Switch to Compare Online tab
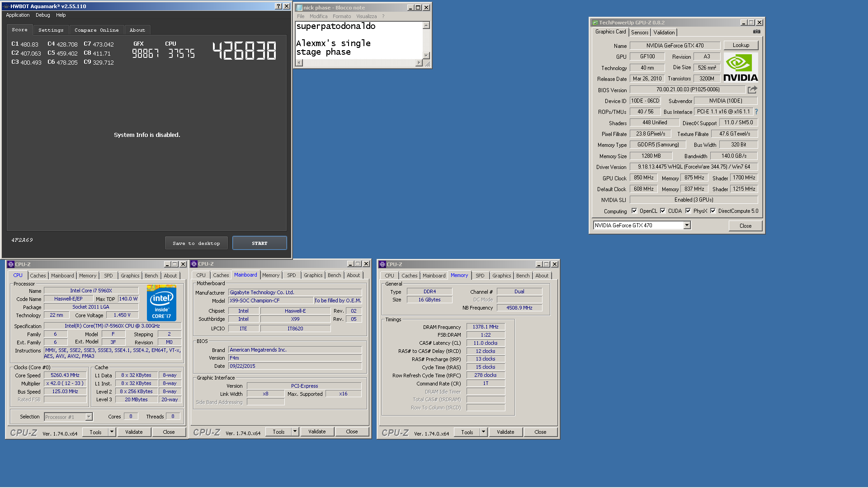 click(97, 30)
